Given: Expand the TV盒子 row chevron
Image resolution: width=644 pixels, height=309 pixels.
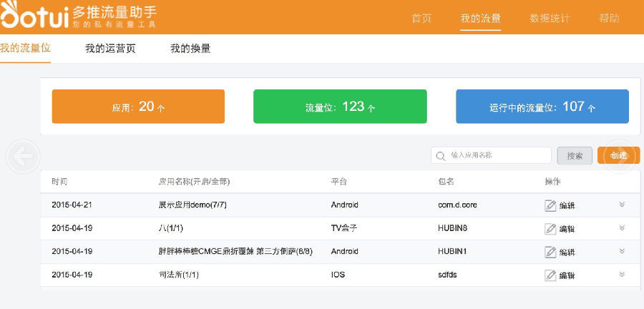Looking at the screenshot, I should pyautogui.click(x=622, y=228).
